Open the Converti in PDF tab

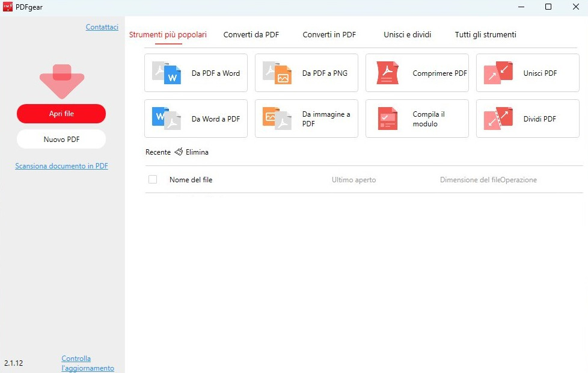point(328,34)
